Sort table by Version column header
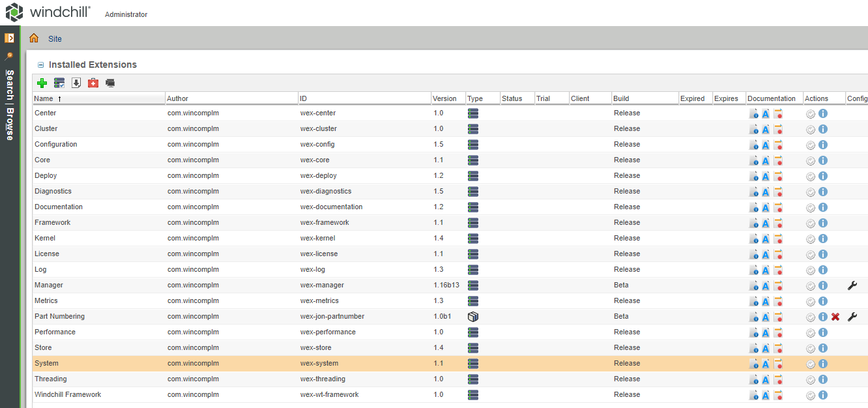The height and width of the screenshot is (408, 868). 448,98
